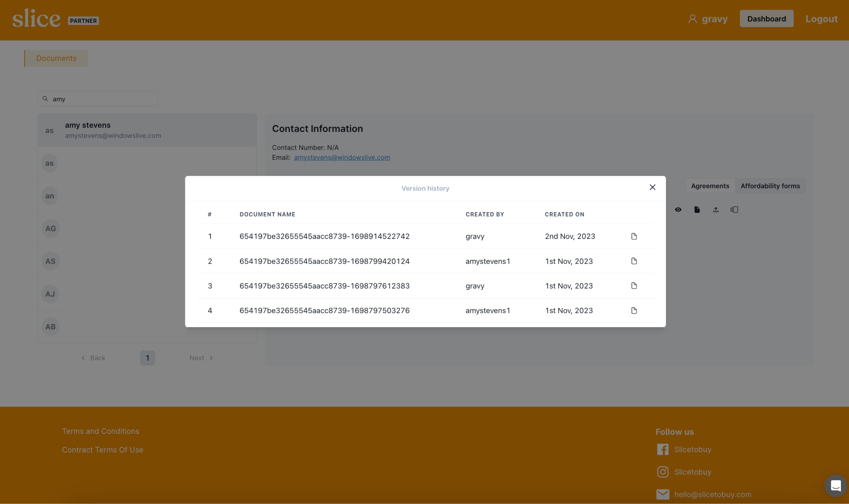Open document file icon for version 1

(634, 237)
